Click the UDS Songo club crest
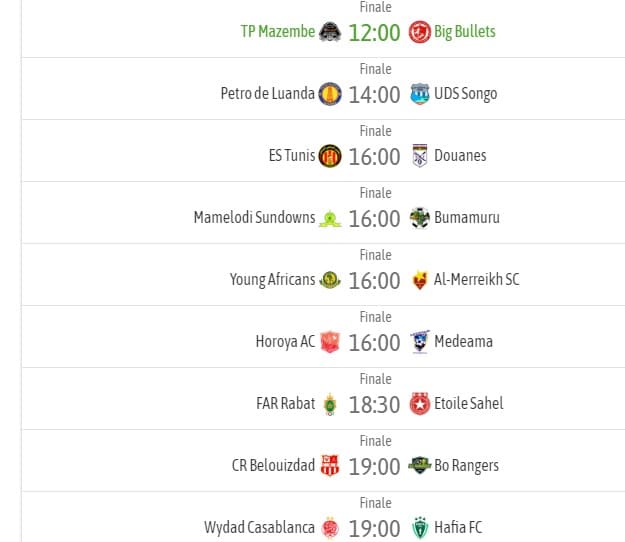This screenshot has width=625, height=542. coord(420,94)
